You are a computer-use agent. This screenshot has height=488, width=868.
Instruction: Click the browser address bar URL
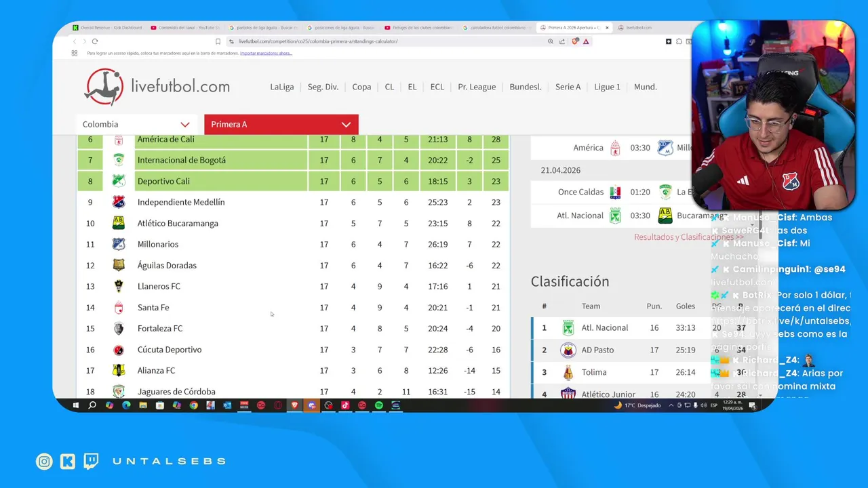click(318, 41)
